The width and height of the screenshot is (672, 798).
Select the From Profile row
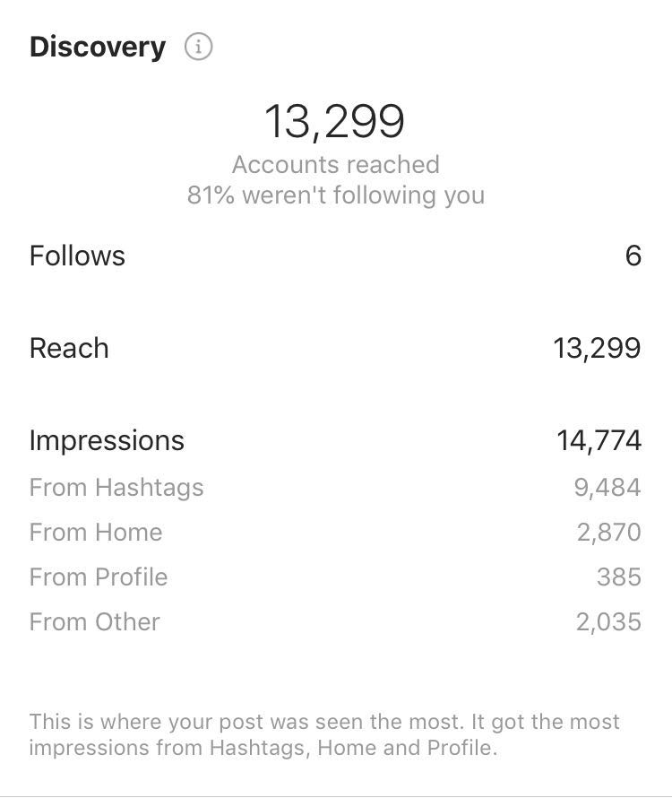[x=335, y=577]
